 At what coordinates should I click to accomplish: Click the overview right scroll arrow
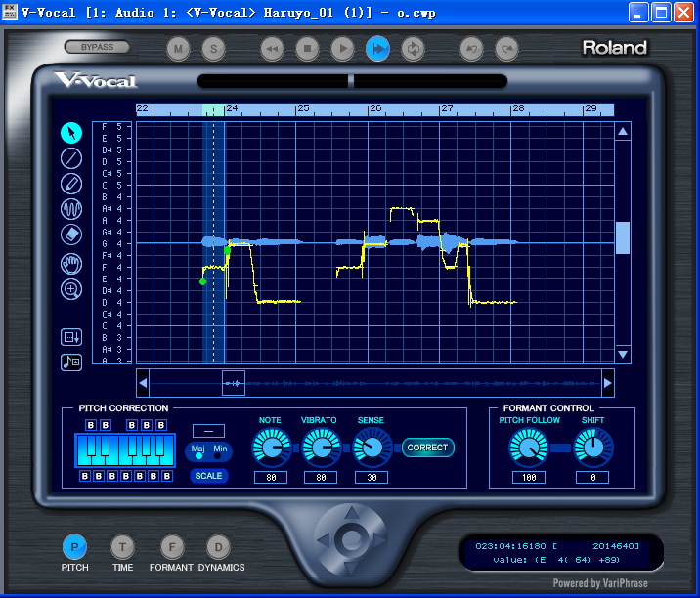[607, 383]
